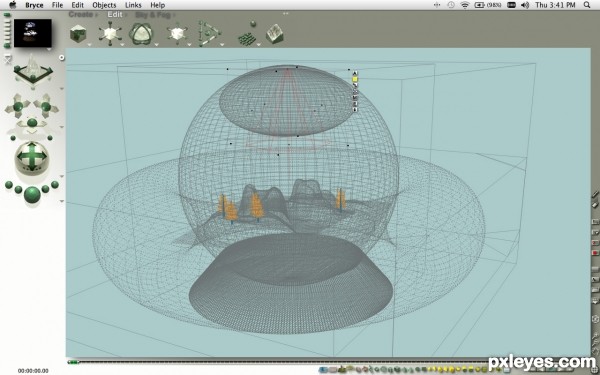Toggle the topmost pencil icon on right display strip
600x375 pixels.
(595, 195)
